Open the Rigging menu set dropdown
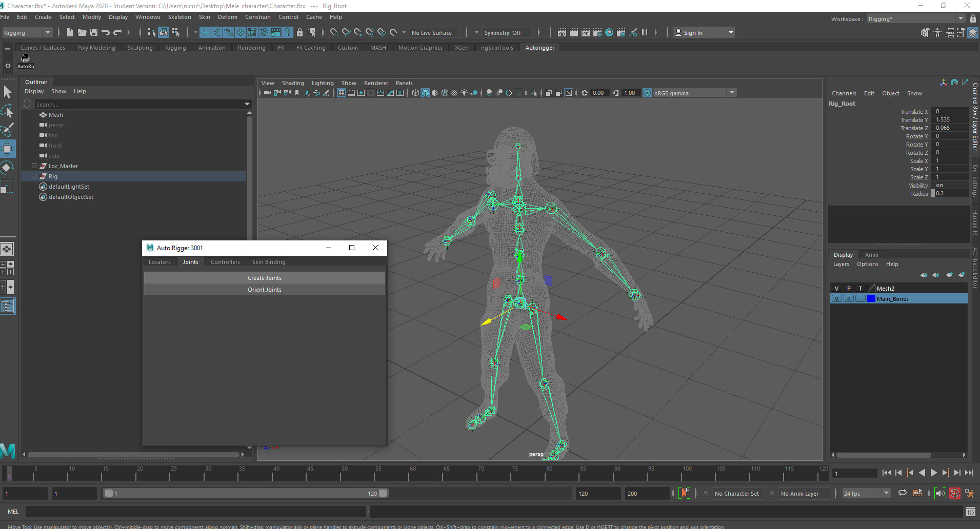 click(27, 33)
